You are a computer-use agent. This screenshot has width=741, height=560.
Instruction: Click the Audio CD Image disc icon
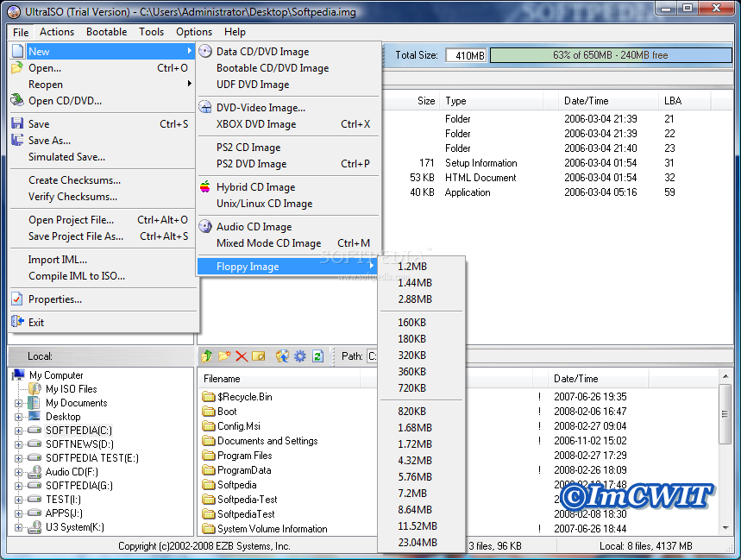click(x=205, y=226)
